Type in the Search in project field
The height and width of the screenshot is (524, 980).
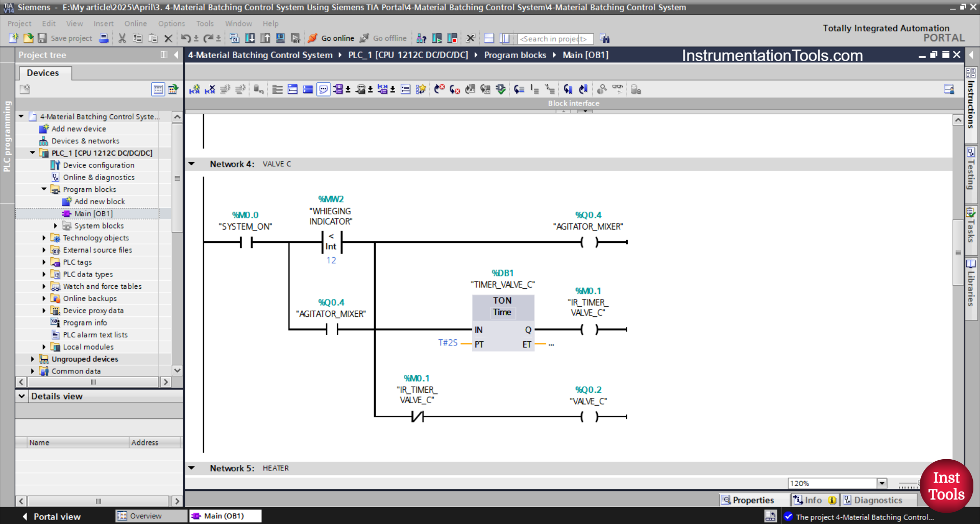(x=555, y=38)
